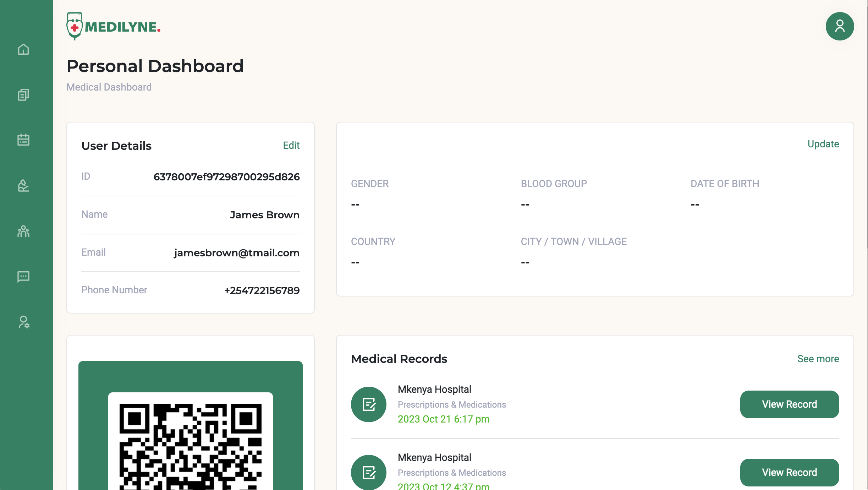868x490 pixels.
Task: Open the chat messages sidebar icon
Action: coord(23,277)
